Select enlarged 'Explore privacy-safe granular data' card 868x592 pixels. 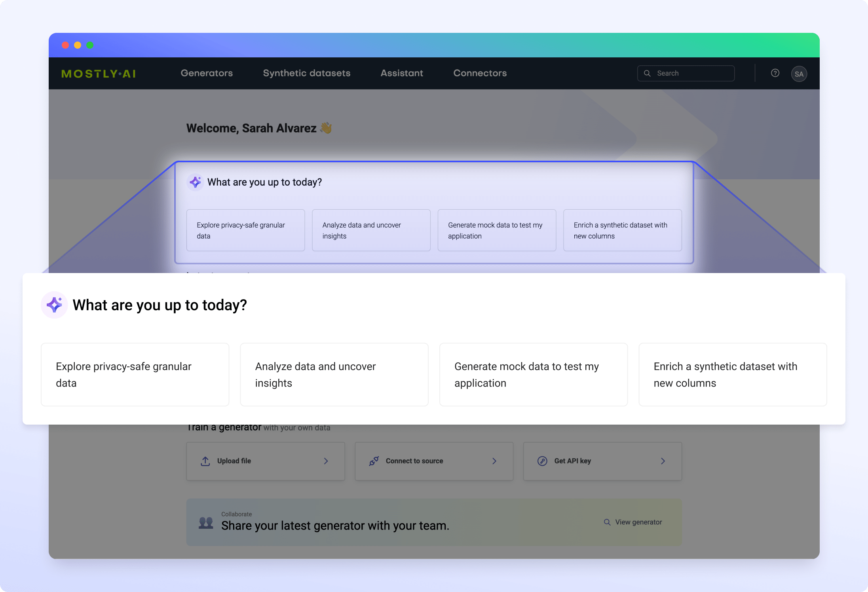click(x=135, y=374)
